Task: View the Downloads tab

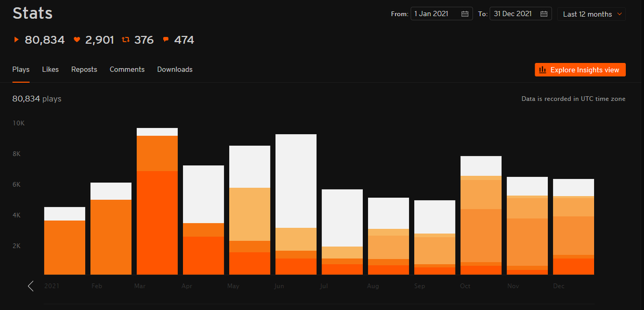Action: tap(175, 69)
